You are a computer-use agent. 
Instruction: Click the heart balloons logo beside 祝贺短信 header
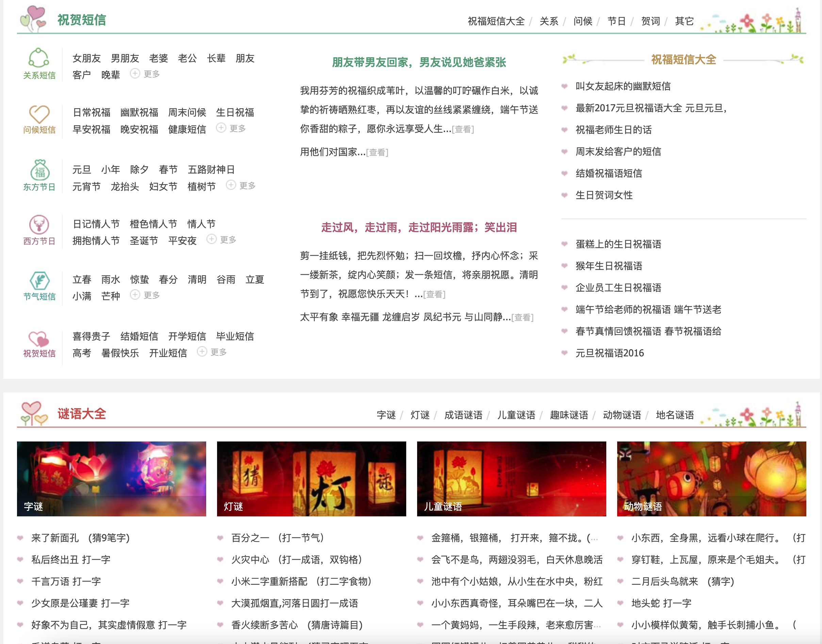point(34,18)
